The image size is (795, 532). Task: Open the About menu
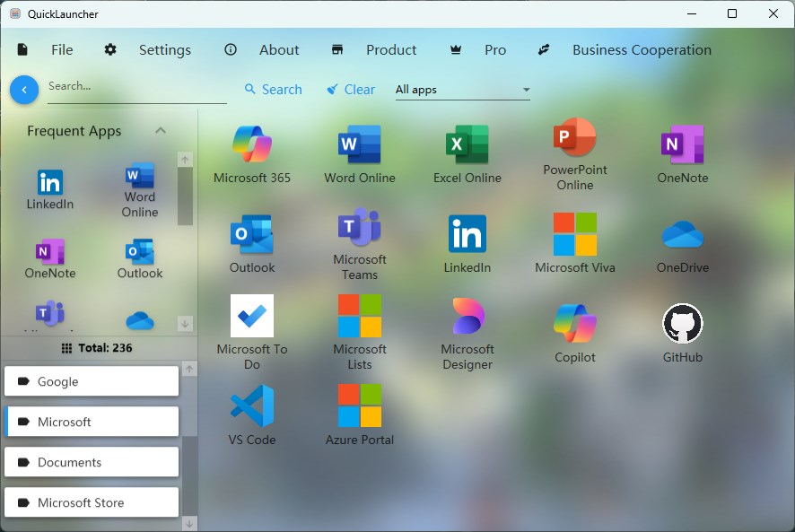click(x=262, y=49)
